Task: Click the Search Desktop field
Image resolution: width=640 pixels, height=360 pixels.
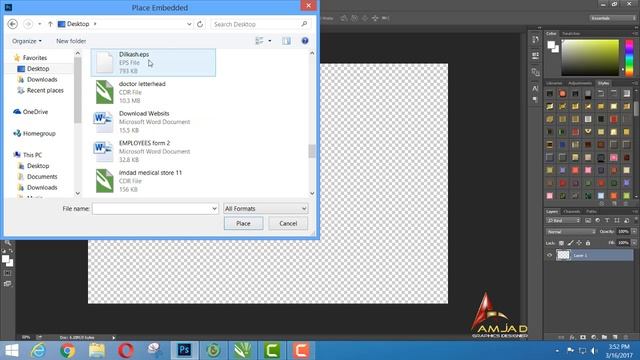Action: click(260, 24)
